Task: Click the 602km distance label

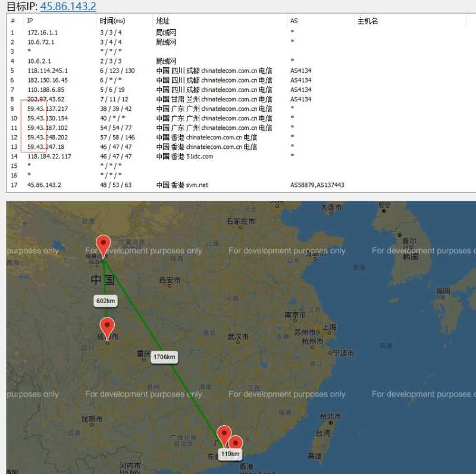Action: [106, 301]
